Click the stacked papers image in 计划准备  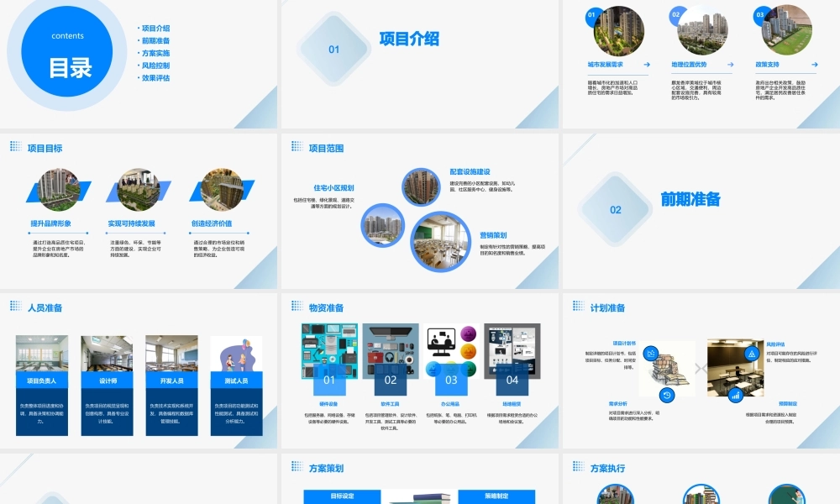click(x=669, y=369)
